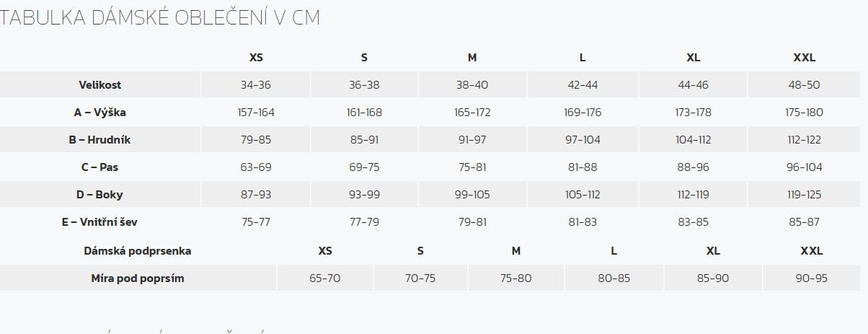868x334 pixels.
Task: Click the Tabulka dámské oblečení title
Action: [x=160, y=19]
